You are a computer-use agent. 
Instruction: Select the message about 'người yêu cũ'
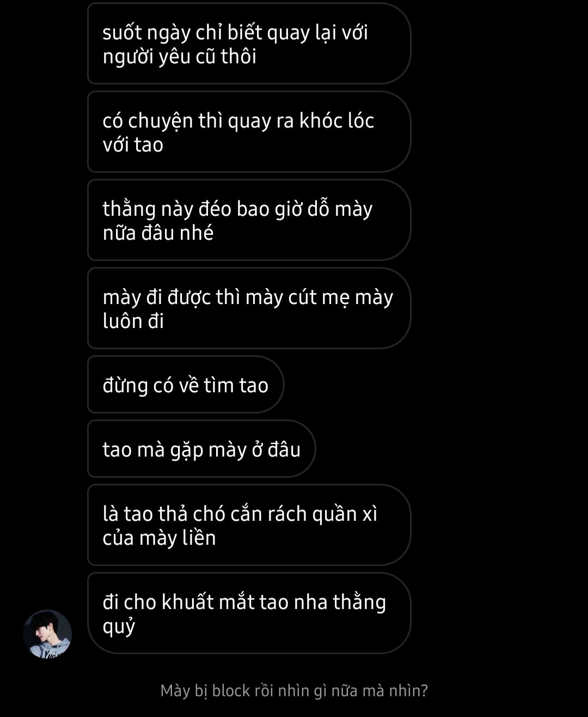pyautogui.click(x=249, y=44)
